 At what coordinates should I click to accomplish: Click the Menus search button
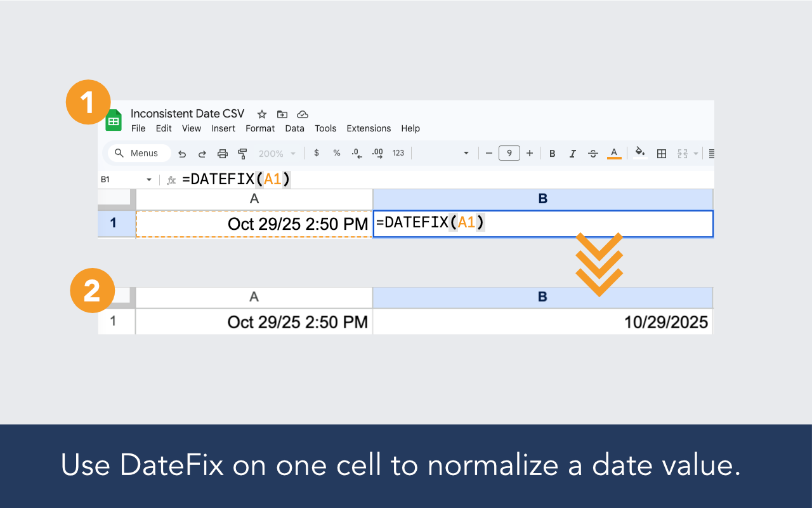(138, 153)
